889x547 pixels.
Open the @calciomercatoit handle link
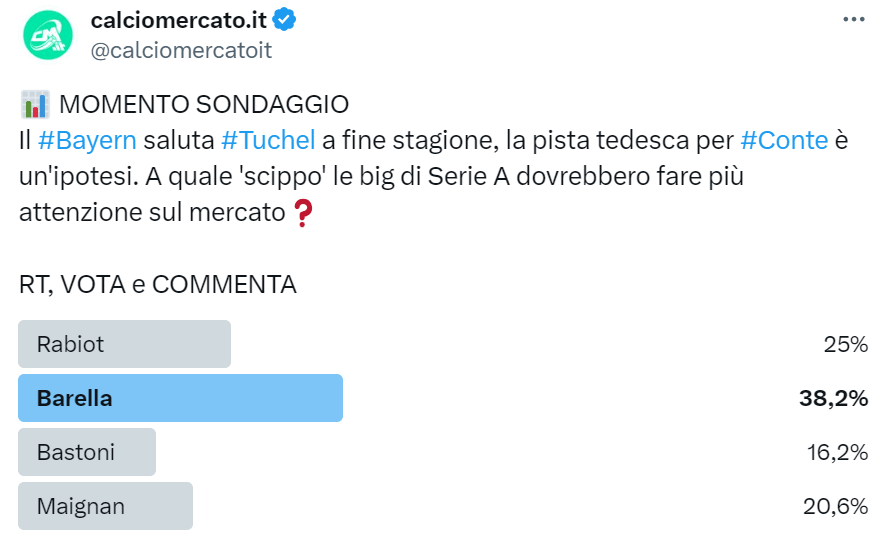tap(181, 50)
